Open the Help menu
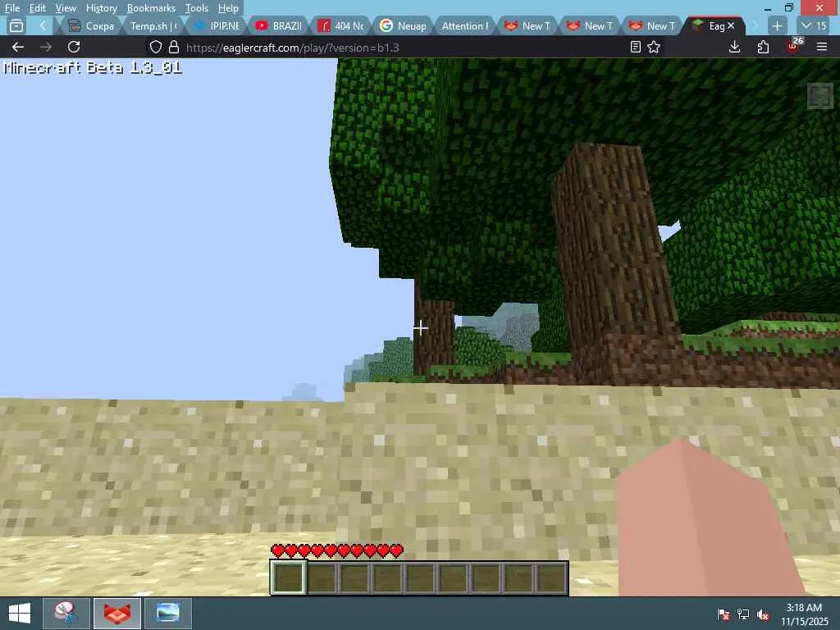This screenshot has width=840, height=630. 228,8
